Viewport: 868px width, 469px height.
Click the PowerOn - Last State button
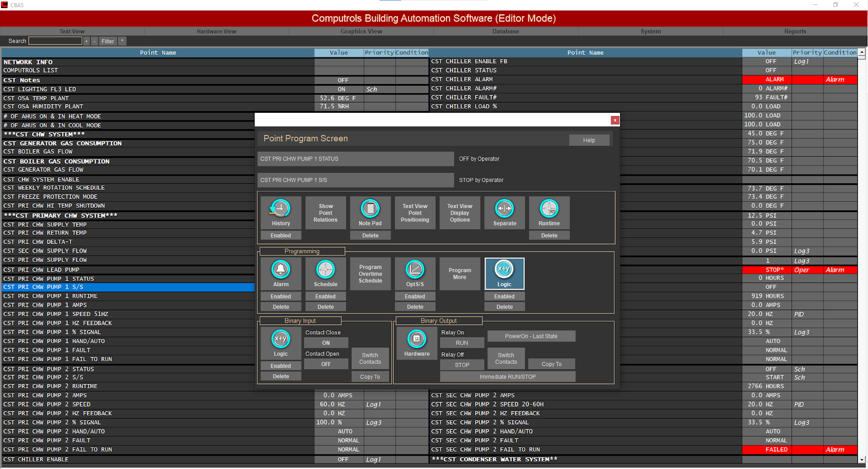531,336
